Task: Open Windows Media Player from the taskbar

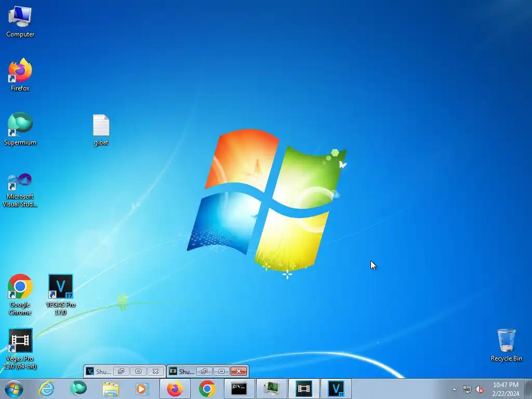Action: (142, 389)
